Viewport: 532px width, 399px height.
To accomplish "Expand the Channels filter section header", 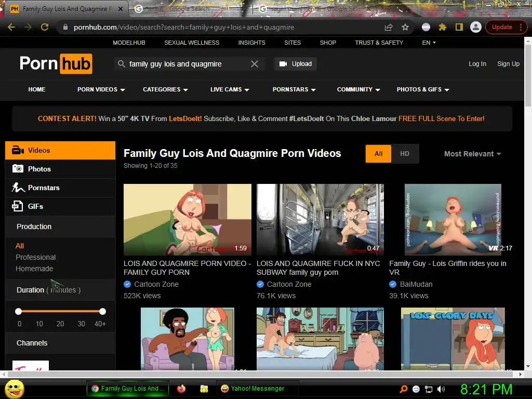I will [61, 343].
